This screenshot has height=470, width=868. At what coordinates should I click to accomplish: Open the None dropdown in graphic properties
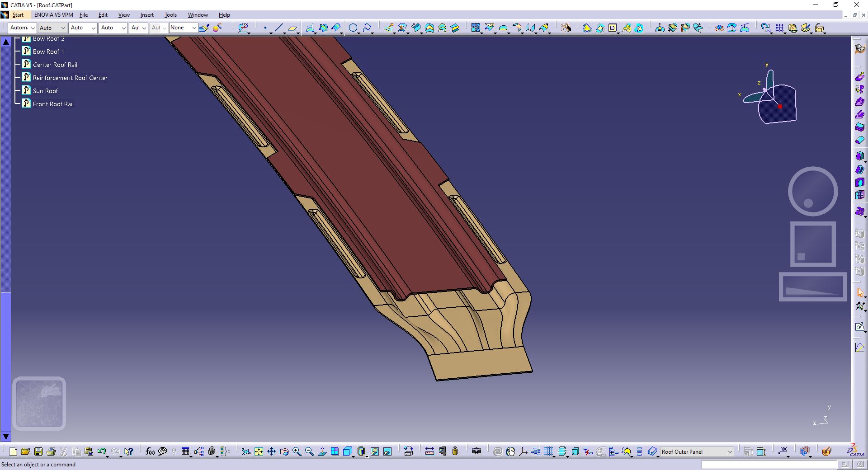coord(183,28)
